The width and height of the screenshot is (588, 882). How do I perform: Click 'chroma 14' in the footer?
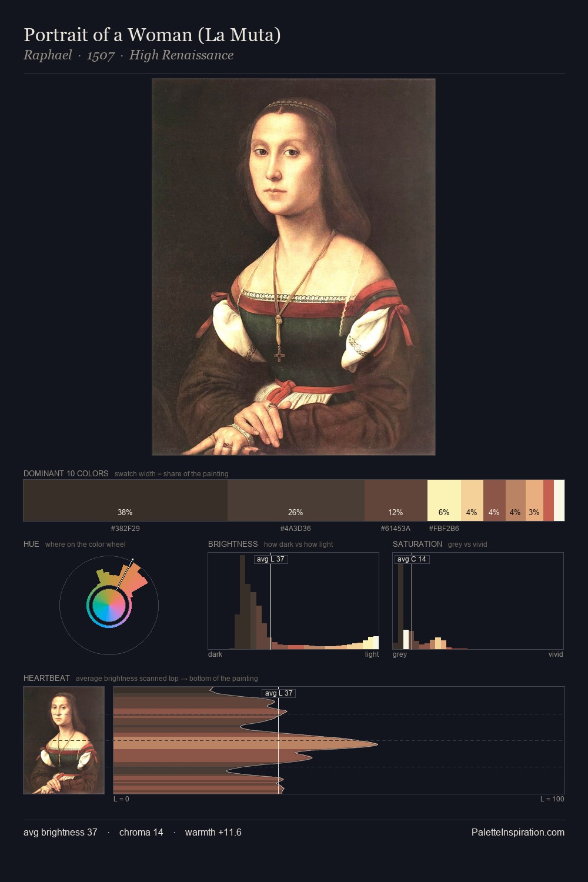tap(141, 833)
